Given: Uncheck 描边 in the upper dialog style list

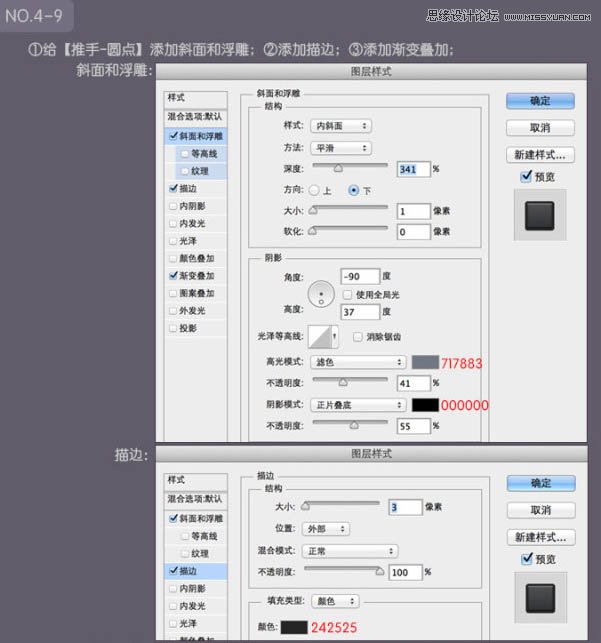Looking at the screenshot, I should click(173, 188).
